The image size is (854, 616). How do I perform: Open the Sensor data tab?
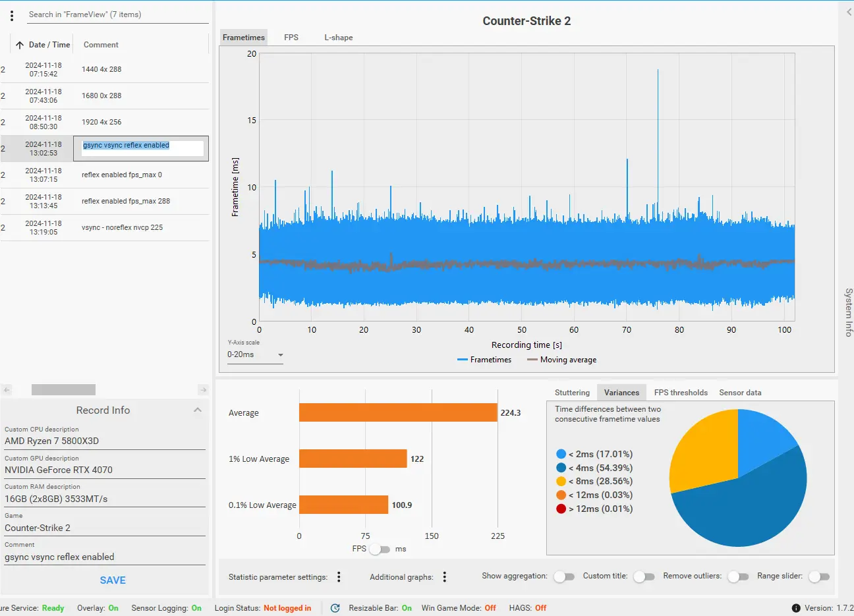pyautogui.click(x=740, y=393)
